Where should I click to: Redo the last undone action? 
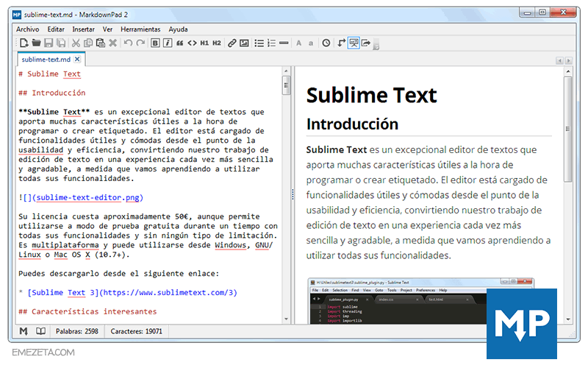[x=140, y=43]
